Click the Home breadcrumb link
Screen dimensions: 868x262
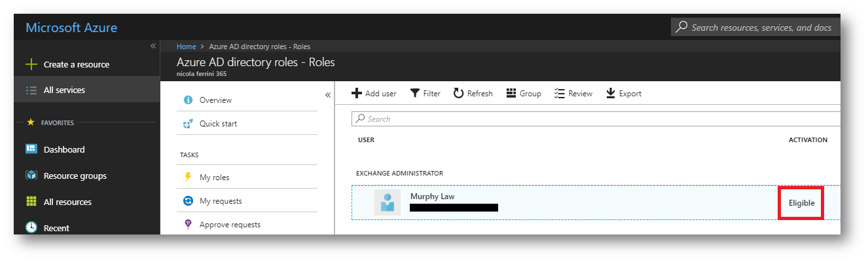point(186,47)
